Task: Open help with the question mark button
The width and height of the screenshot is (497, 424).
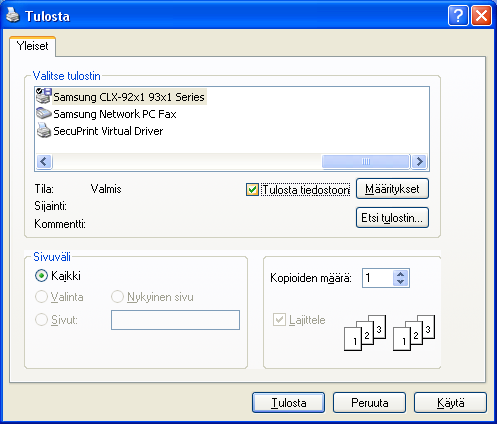Action: [458, 15]
